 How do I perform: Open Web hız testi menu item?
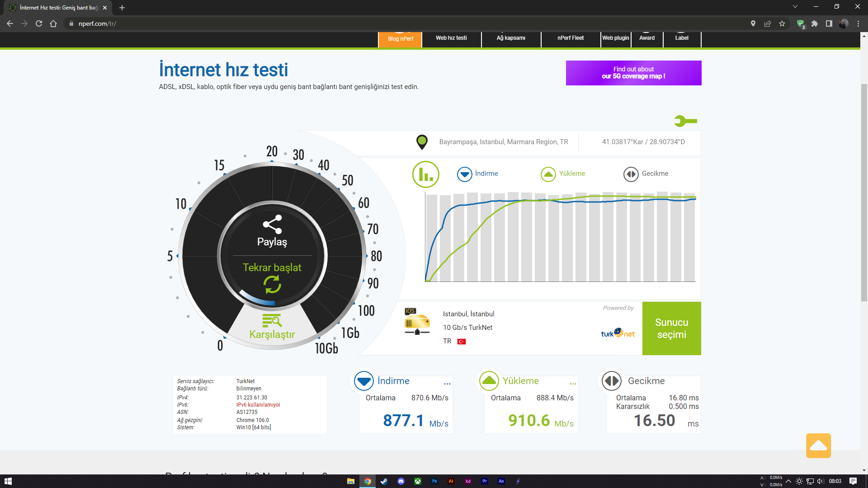click(x=451, y=38)
